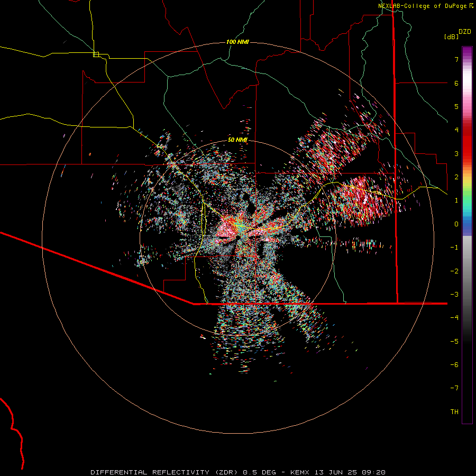
Task: Click the KEMX radar site identifier
Action: pos(299,472)
